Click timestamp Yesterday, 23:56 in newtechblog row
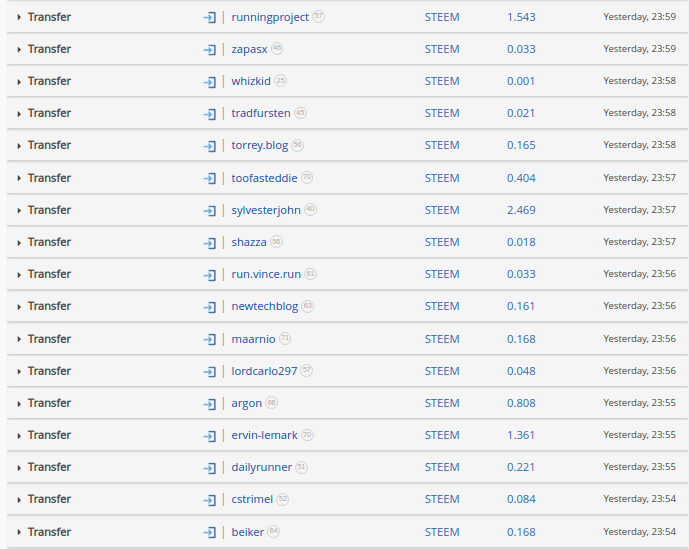Image resolution: width=689 pixels, height=549 pixels. pyautogui.click(x=639, y=305)
